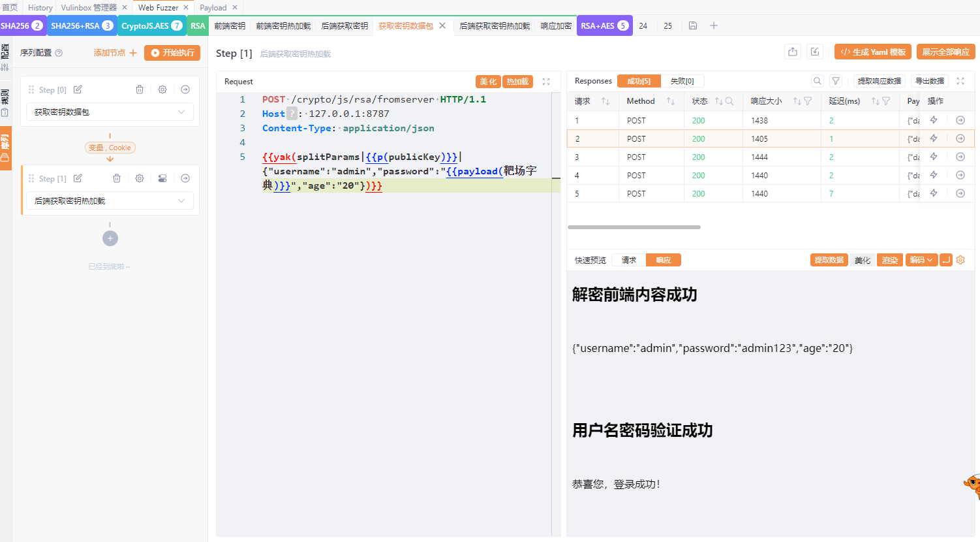The width and height of the screenshot is (980, 542).
Task: Expand the SHA256+RSA tab group
Action: coord(82,25)
